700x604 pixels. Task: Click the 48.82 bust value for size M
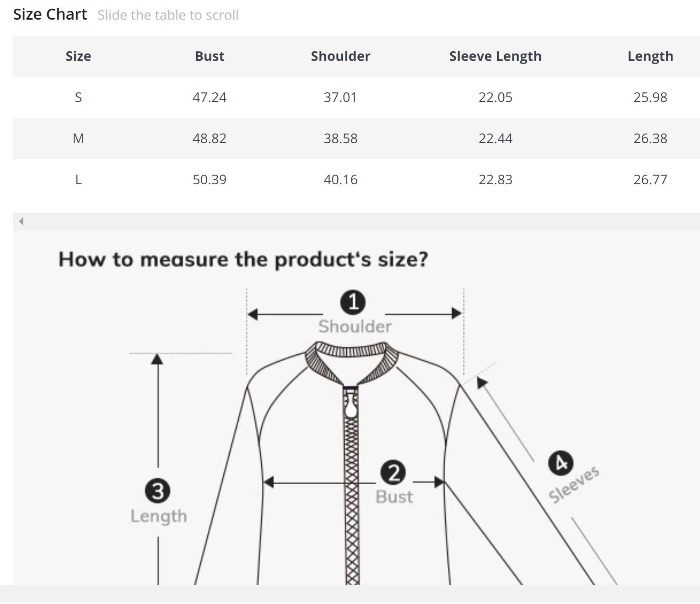(210, 139)
